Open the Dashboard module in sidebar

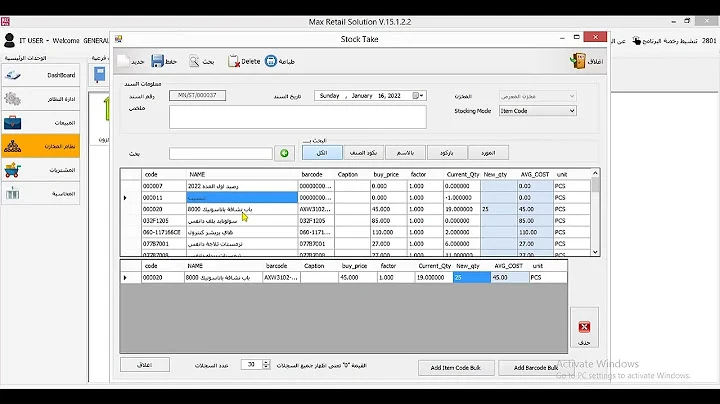(x=40, y=75)
